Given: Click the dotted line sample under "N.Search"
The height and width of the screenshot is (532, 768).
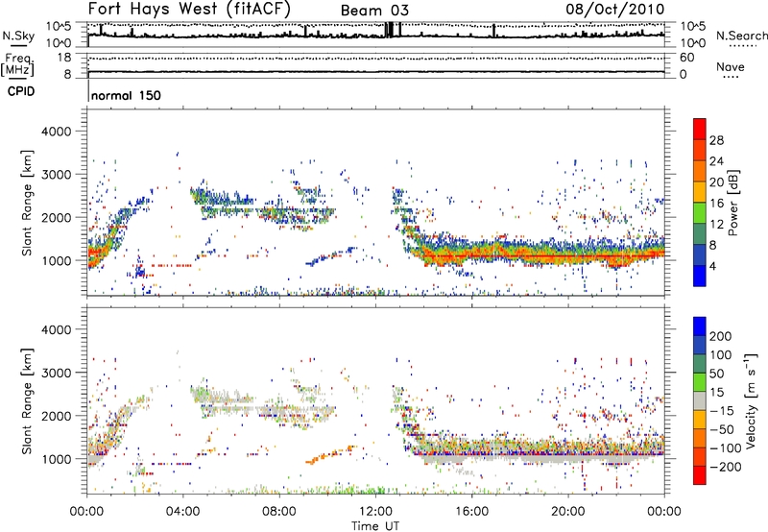Looking at the screenshot, I should click(742, 46).
